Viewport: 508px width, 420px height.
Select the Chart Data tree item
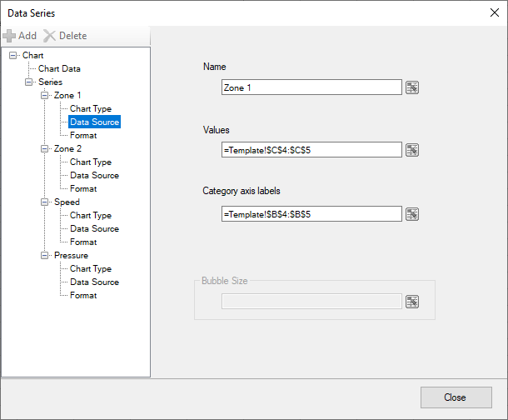coord(59,68)
